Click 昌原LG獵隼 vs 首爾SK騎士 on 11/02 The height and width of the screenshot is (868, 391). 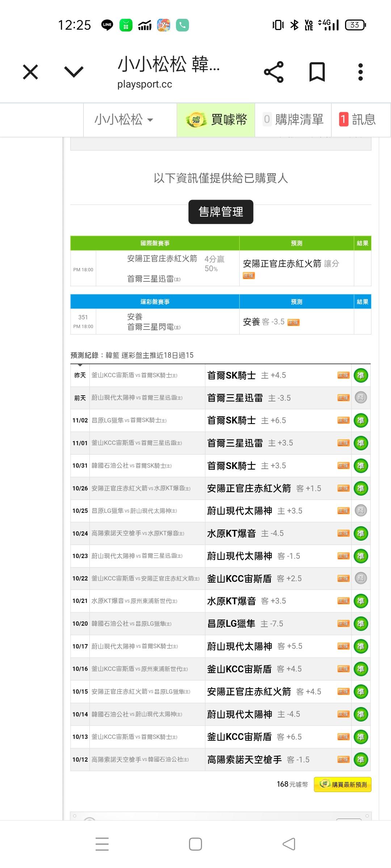coord(129,420)
